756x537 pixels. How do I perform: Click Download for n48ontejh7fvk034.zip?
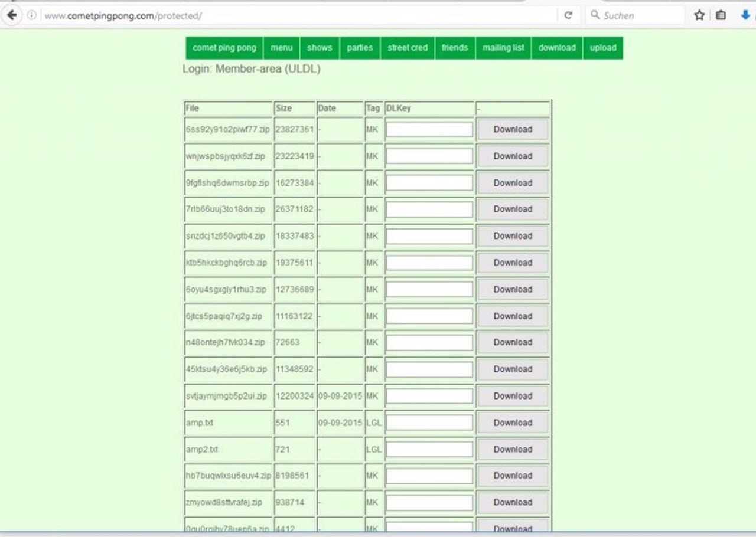pos(513,342)
